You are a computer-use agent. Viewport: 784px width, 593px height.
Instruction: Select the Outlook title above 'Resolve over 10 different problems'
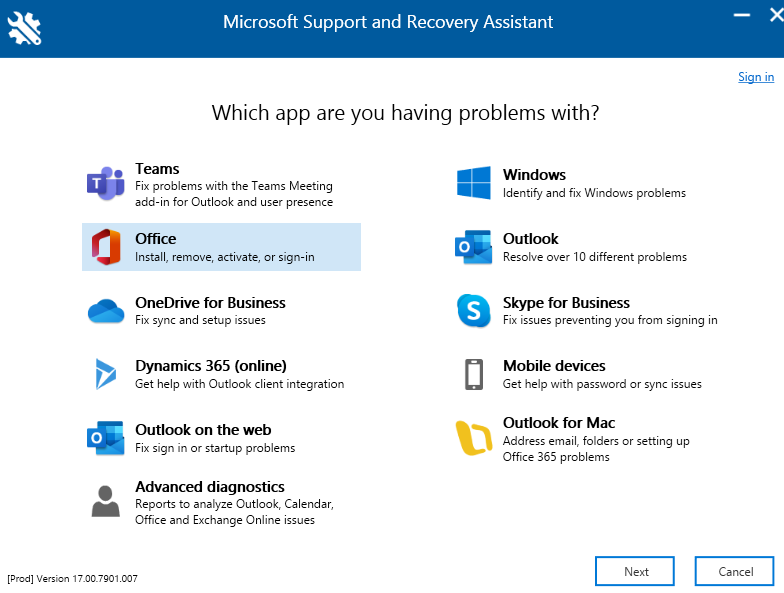tap(530, 239)
